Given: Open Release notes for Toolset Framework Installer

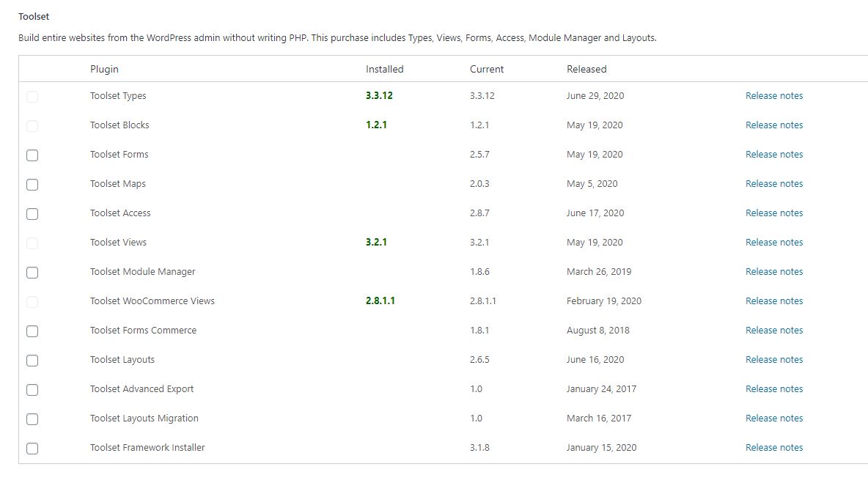Looking at the screenshot, I should tap(773, 448).
